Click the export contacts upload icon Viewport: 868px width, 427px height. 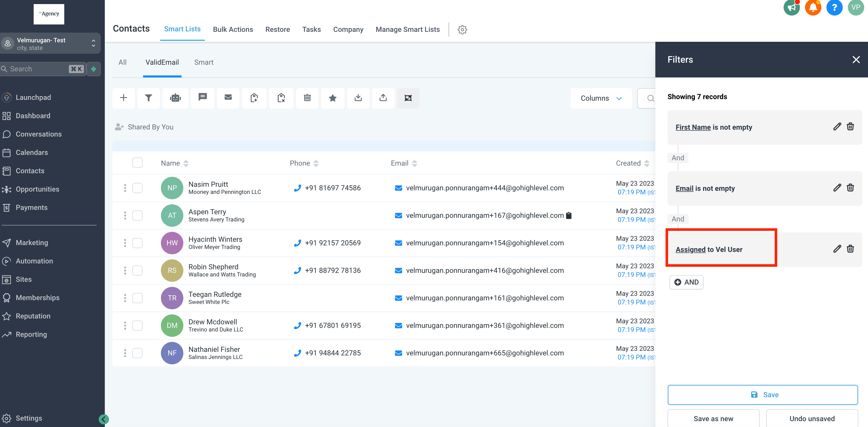(383, 98)
